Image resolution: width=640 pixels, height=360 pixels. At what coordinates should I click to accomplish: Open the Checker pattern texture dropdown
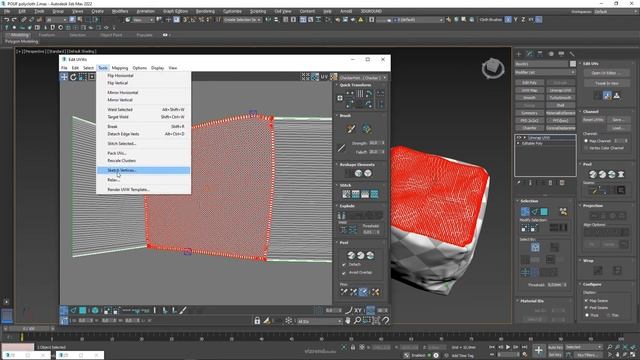point(363,78)
